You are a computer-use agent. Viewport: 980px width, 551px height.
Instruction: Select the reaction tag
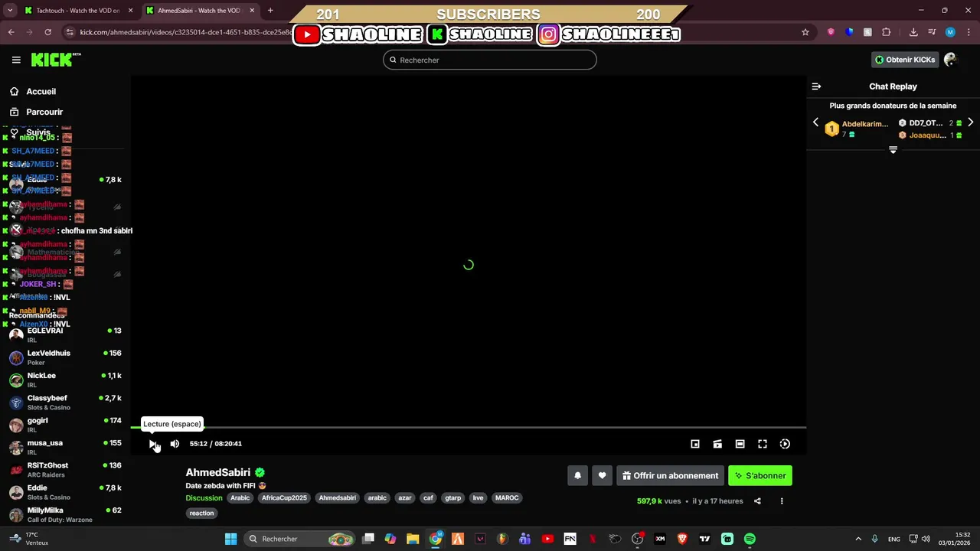(x=202, y=513)
